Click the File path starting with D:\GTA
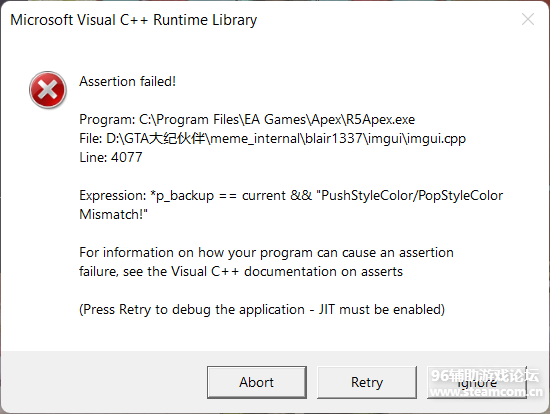This screenshot has height=414, width=550. point(273,139)
